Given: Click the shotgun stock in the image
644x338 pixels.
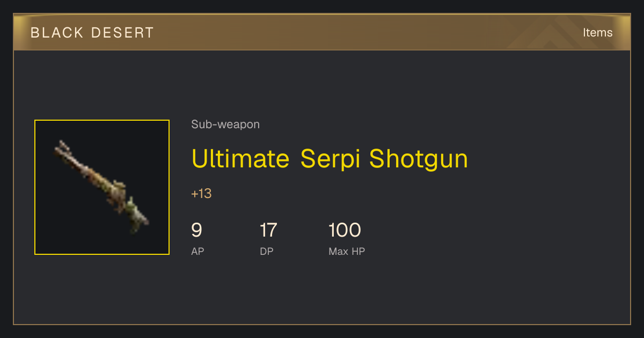Looking at the screenshot, I should 135,215.
